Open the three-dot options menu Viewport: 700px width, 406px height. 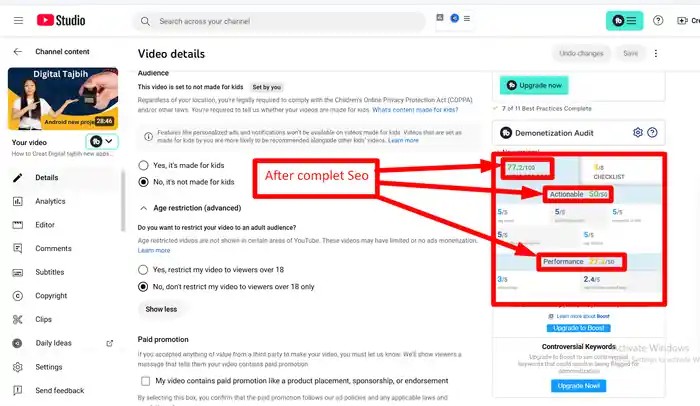[655, 54]
